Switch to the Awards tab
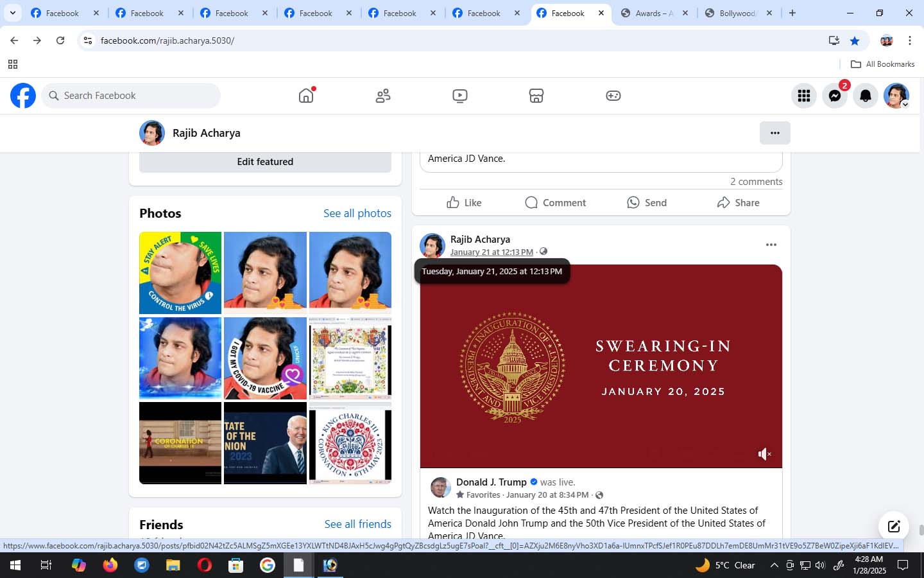Screen dimensions: 924x578 (653, 13)
